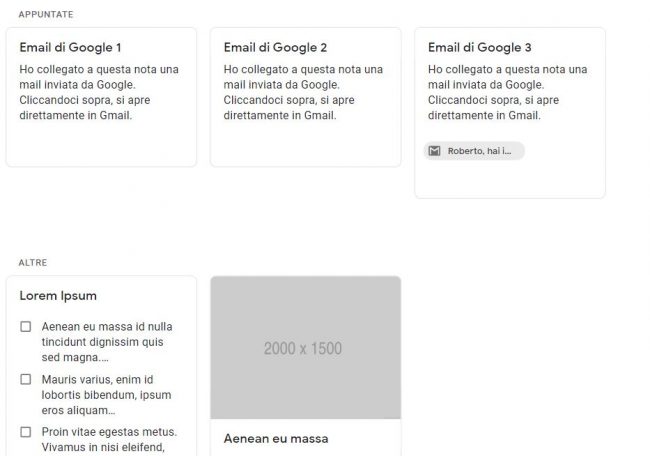Click the "ALTRE" section header
Screen dimensions: 650x456
33,263
